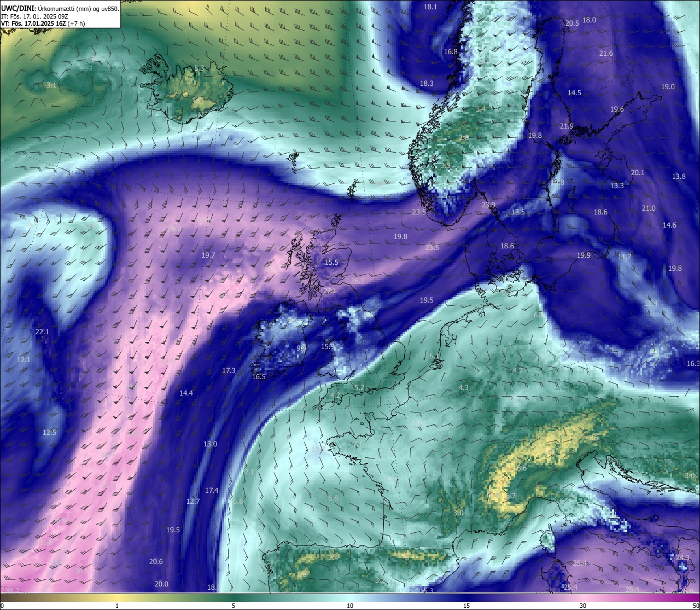Screen dimensions: 700x610
Task: Click the 3.4 value over Norway
Action: click(481, 109)
